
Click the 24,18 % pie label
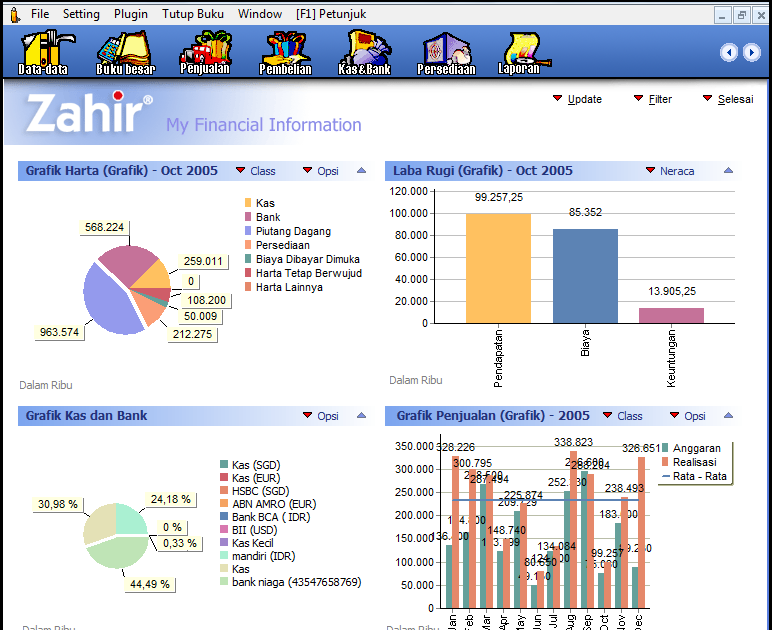tap(170, 499)
